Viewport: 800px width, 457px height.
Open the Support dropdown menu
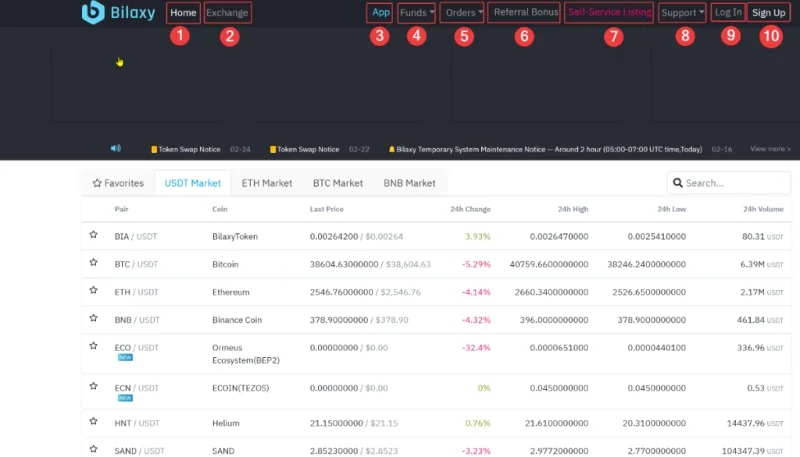point(682,13)
